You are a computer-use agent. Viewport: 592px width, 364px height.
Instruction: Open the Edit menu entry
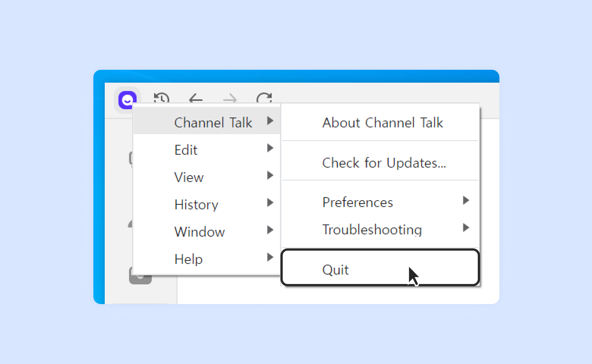tap(207, 148)
